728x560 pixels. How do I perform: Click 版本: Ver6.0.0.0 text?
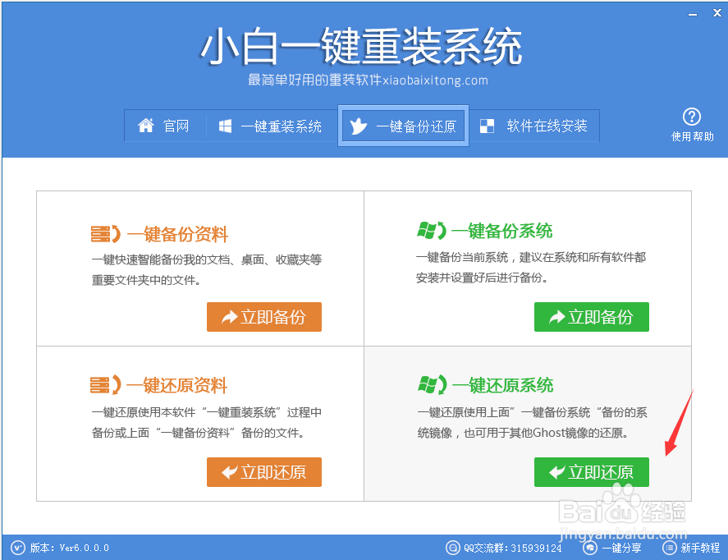70,548
